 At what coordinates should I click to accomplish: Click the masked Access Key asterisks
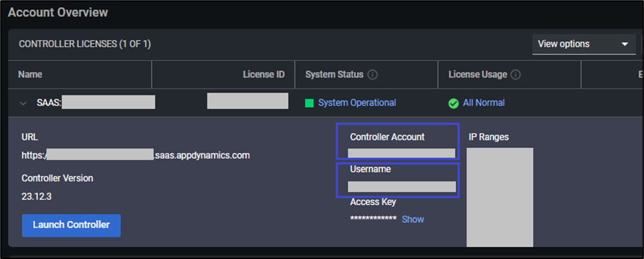tap(374, 219)
